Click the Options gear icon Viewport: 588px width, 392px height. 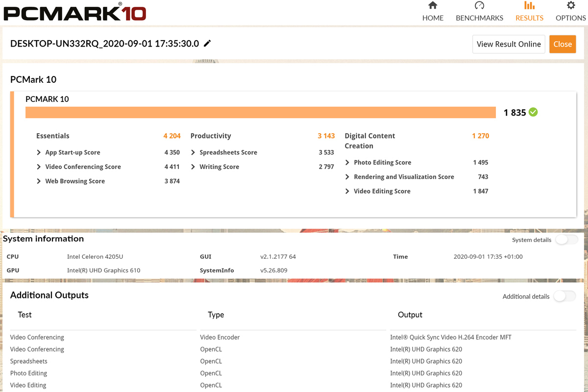coord(571,5)
